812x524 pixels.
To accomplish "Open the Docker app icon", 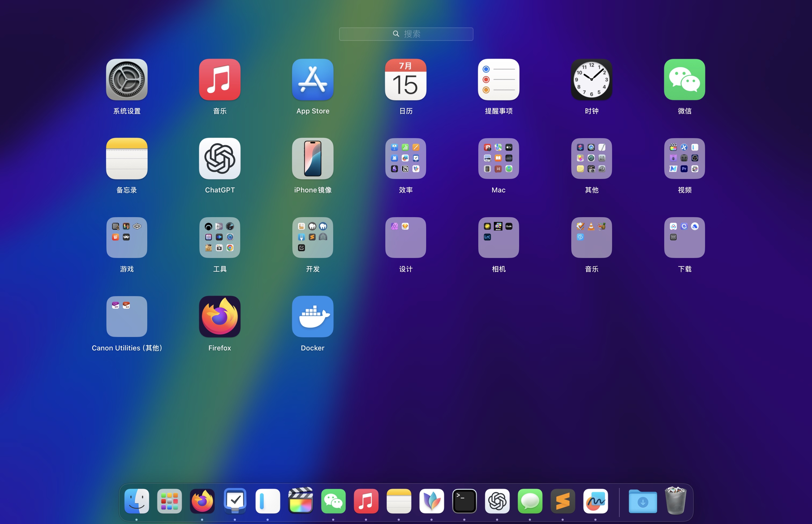I will 312,317.
